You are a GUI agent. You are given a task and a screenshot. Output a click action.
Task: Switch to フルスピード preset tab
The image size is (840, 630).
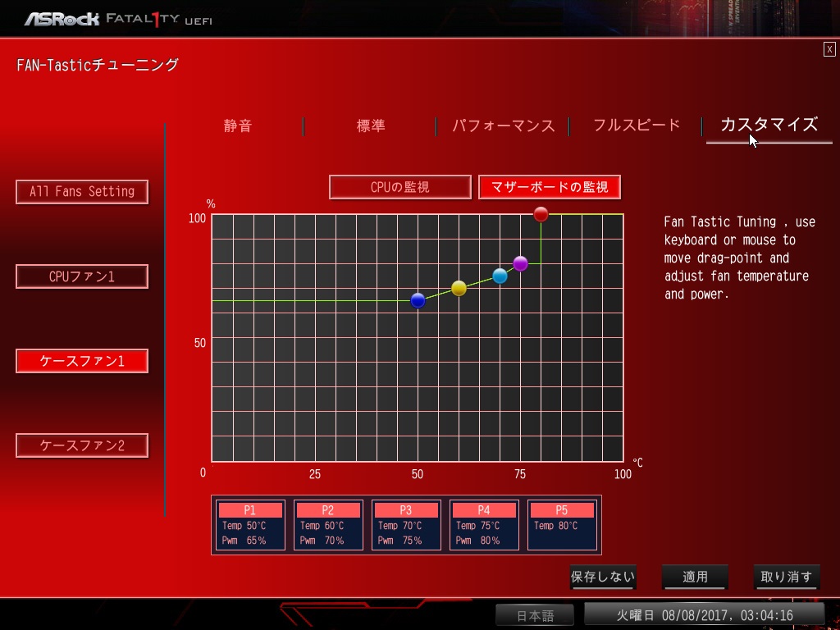point(637,126)
